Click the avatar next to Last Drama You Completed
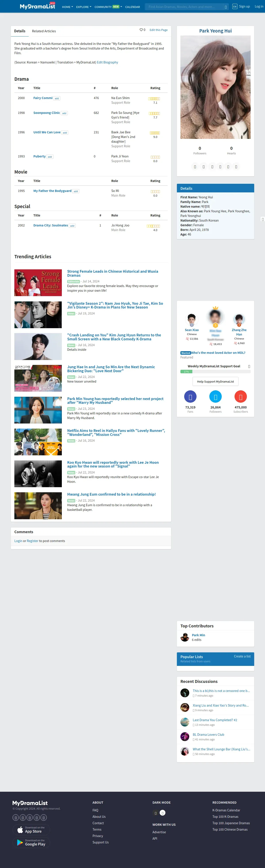This screenshot has height=868, width=265. point(185,722)
